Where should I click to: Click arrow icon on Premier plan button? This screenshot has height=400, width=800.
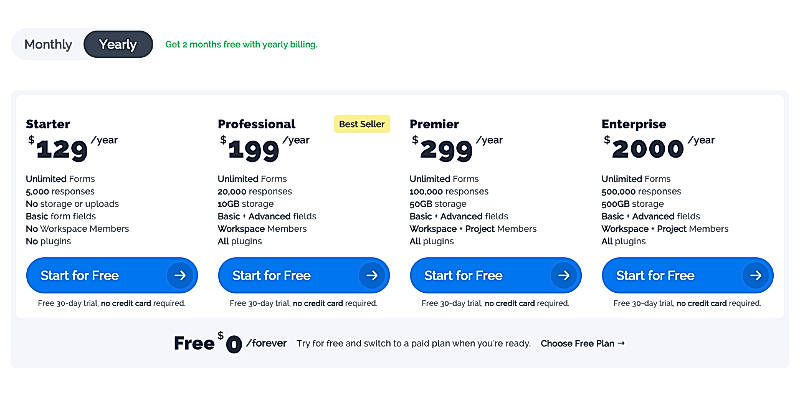point(562,275)
